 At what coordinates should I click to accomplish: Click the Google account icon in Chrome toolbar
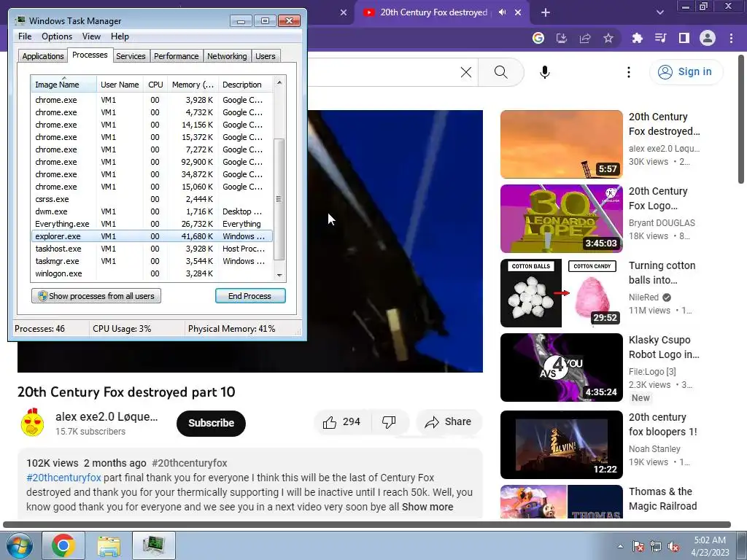coord(538,38)
